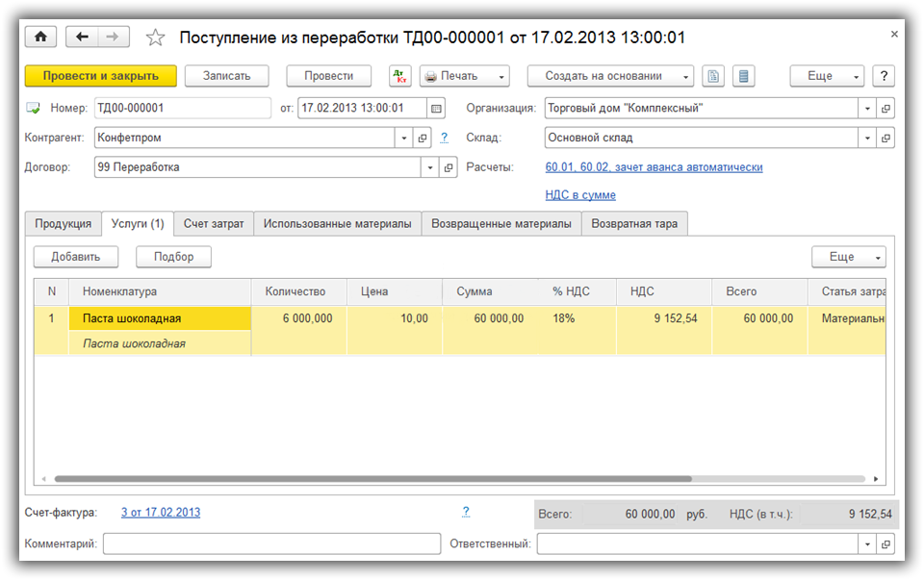Image resolution: width=924 pixels, height=580 pixels.
Task: Open the document structure list icon
Action: coord(742,76)
